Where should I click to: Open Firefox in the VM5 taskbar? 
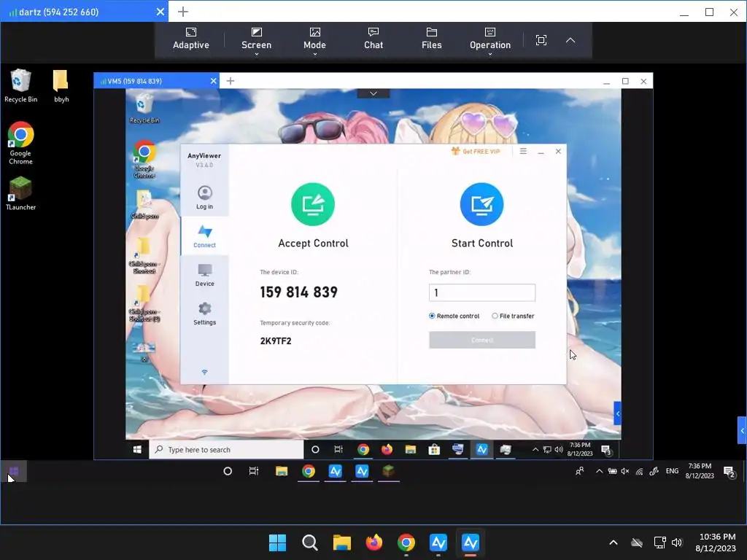point(387,449)
